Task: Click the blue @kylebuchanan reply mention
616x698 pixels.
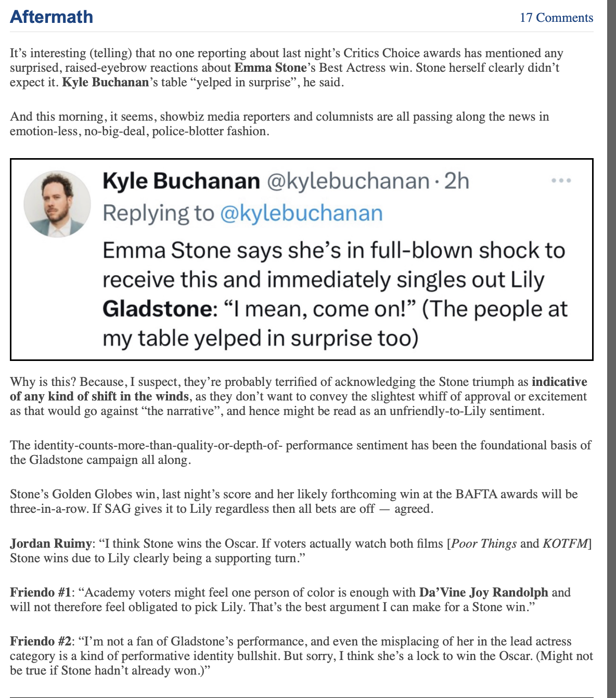Action: point(301,213)
